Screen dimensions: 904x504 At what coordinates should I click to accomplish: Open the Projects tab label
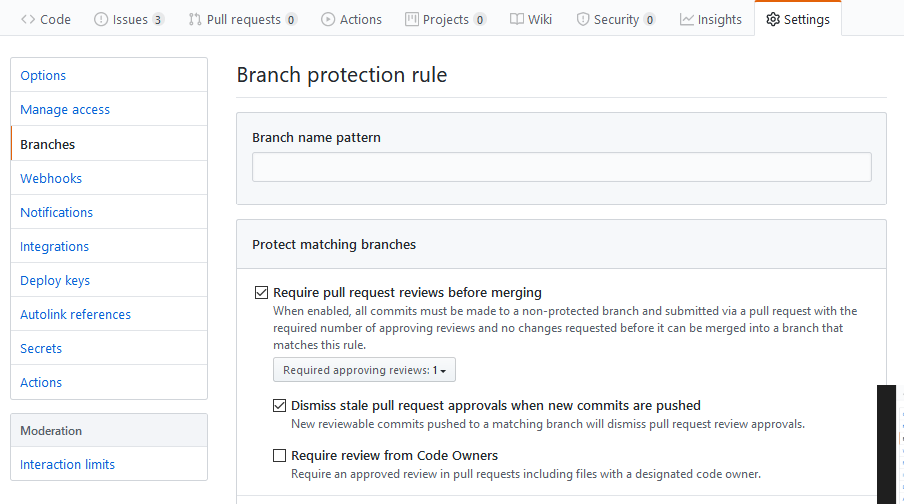[446, 19]
